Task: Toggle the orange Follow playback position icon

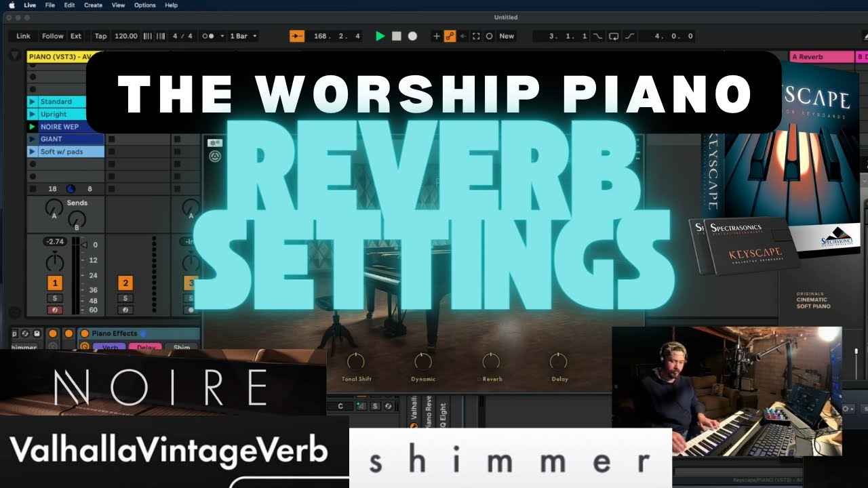Action: [297, 36]
